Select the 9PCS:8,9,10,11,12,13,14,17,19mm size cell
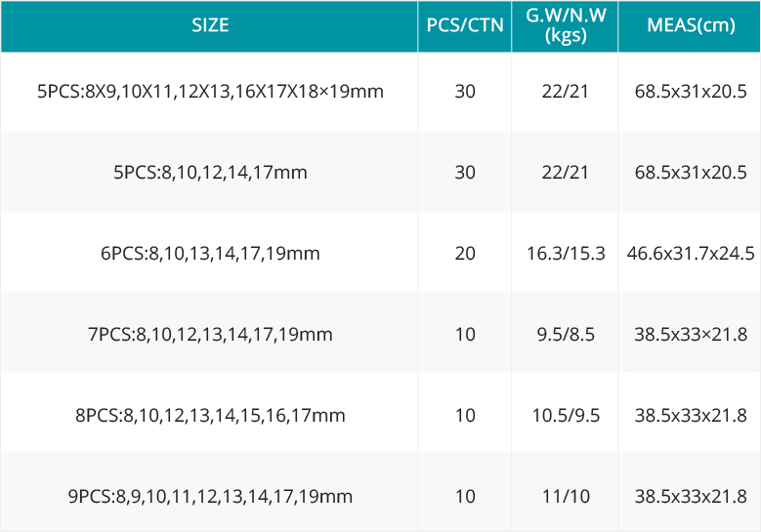This screenshot has width=761, height=532. coord(210,497)
